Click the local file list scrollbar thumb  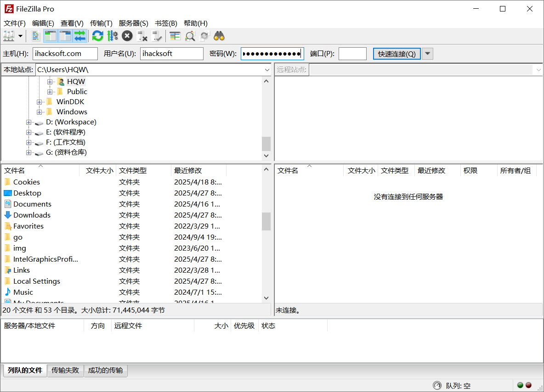266,221
